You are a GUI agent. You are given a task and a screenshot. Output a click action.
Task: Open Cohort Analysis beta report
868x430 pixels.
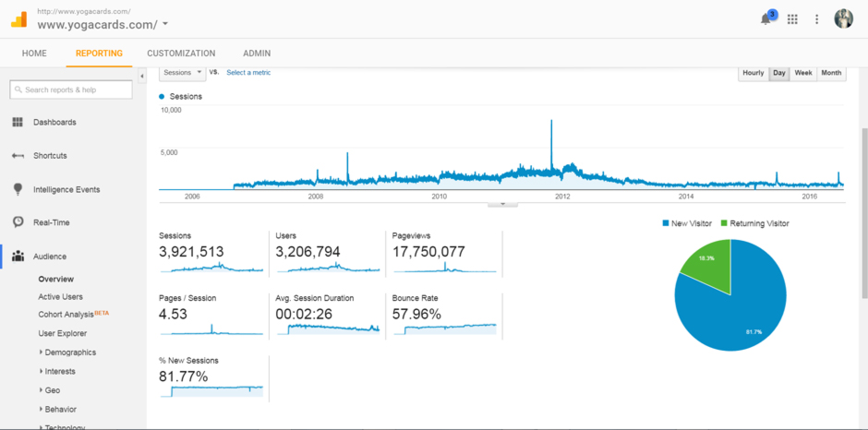coord(74,315)
